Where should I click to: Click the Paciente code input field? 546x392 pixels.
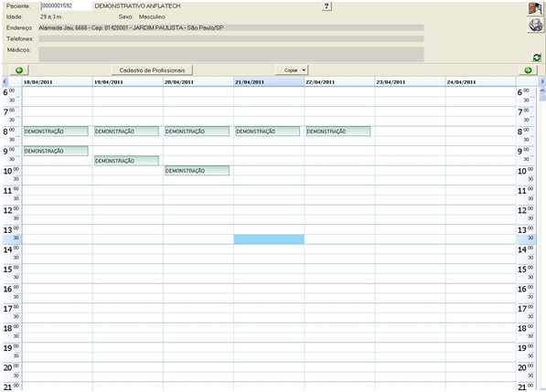click(66, 5)
